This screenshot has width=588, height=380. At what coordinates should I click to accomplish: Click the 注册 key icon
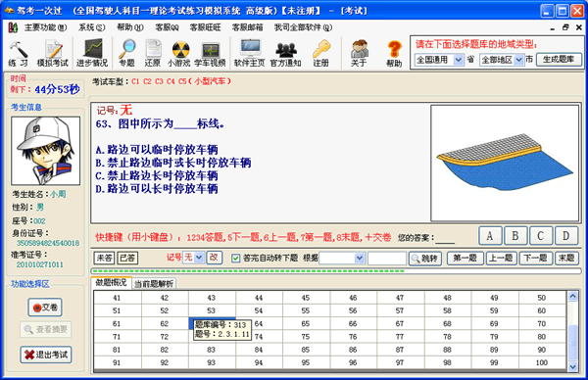pos(321,53)
